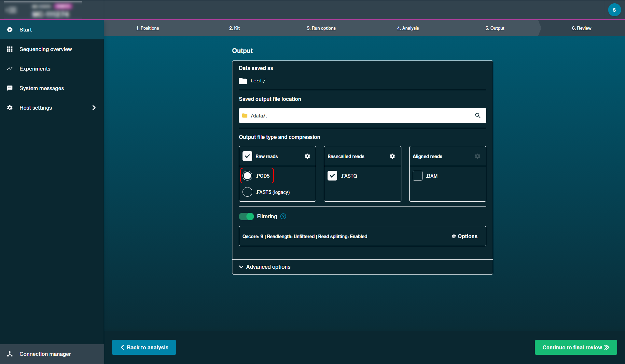Go to step 2. Kit
Image resolution: width=625 pixels, height=364 pixels.
[x=234, y=28]
